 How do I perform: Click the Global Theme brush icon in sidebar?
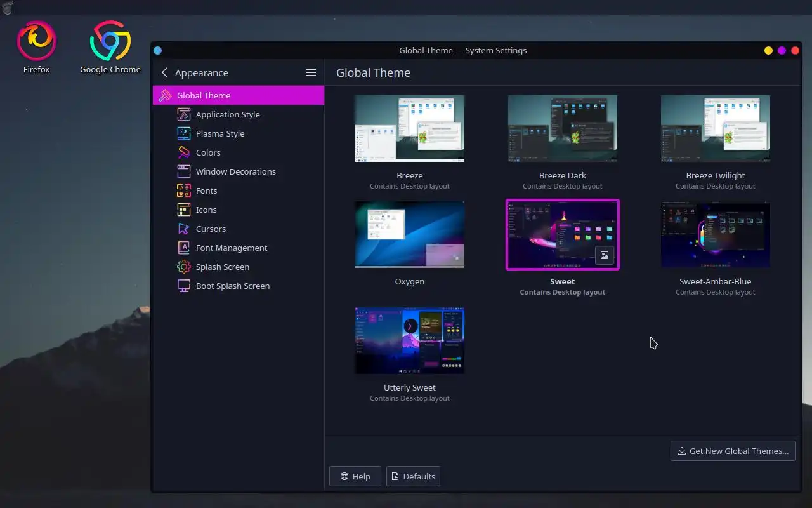tap(165, 95)
